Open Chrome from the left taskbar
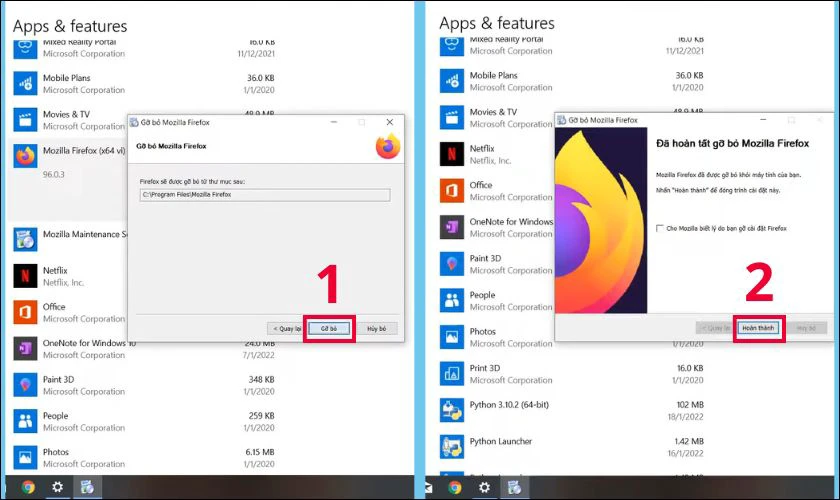The height and width of the screenshot is (500, 840). pyautogui.click(x=28, y=487)
